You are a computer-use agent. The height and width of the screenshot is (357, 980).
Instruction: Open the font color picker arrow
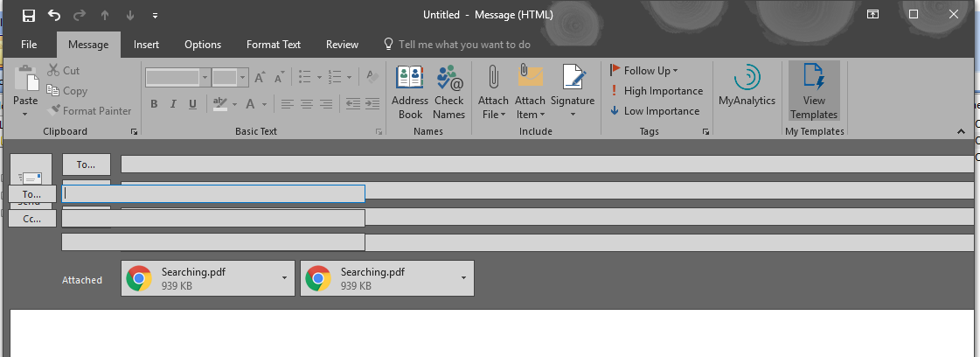coord(265,104)
